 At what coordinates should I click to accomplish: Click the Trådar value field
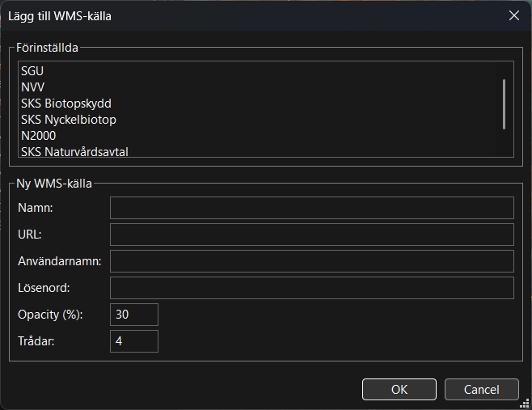134,341
